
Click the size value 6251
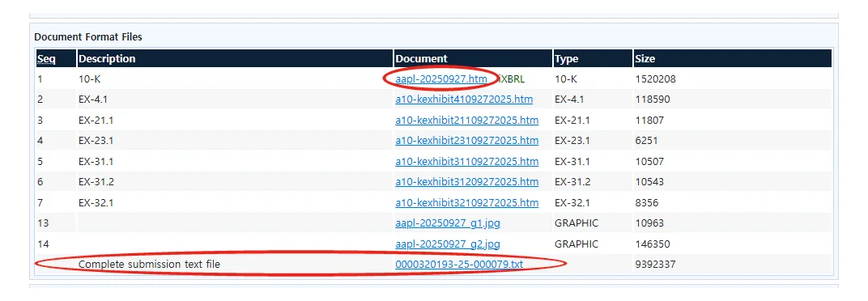click(x=647, y=141)
